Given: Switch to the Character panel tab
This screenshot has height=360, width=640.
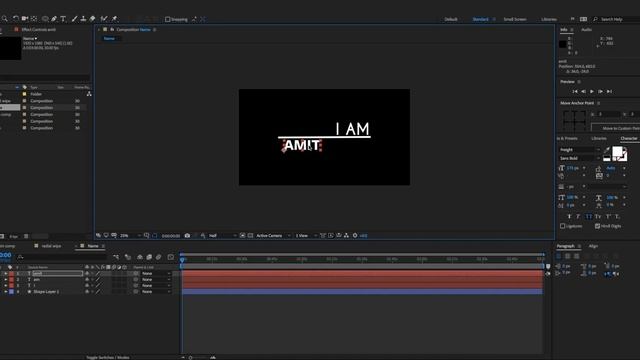Looking at the screenshot, I should pyautogui.click(x=629, y=138).
